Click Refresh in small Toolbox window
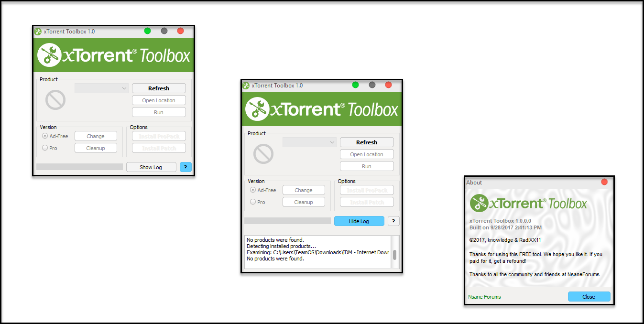644x324 pixels. point(159,88)
